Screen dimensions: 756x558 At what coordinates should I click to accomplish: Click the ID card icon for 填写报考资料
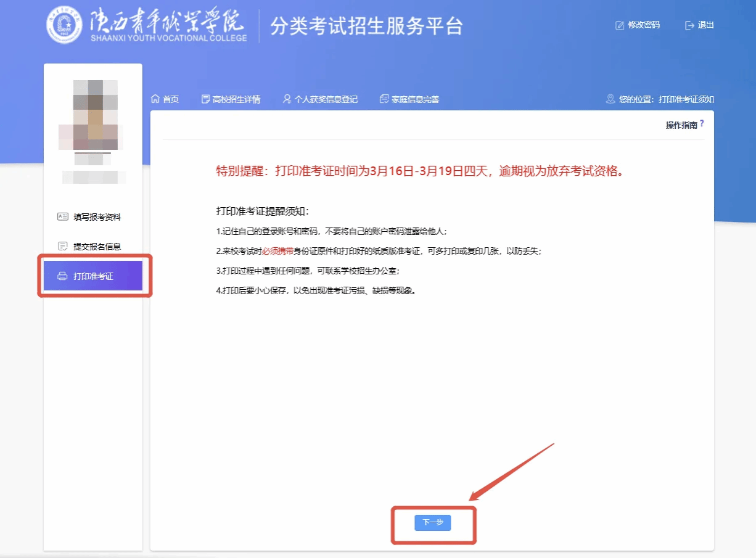click(62, 217)
